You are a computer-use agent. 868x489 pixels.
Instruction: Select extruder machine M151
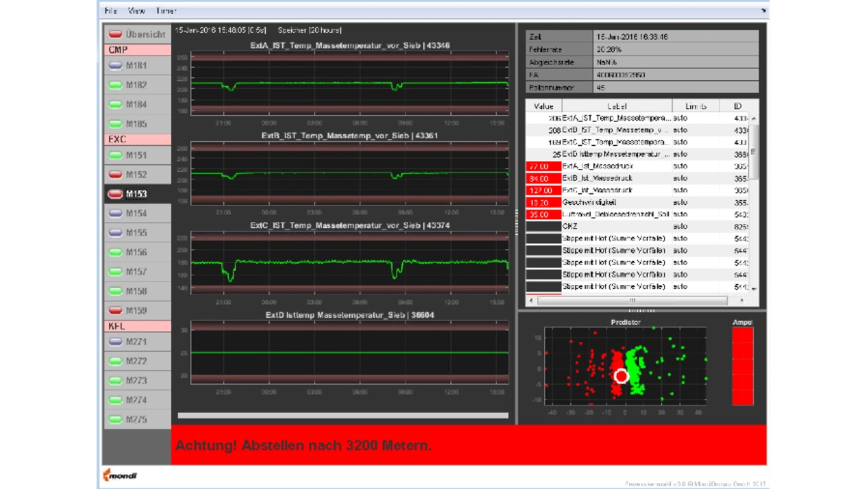[x=137, y=155]
